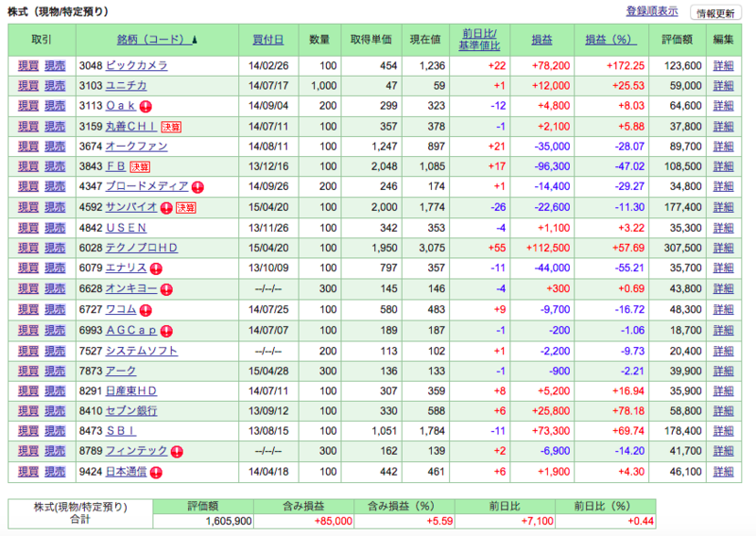
Task: Click the red alert icon beside AGCap
Action: (x=166, y=331)
